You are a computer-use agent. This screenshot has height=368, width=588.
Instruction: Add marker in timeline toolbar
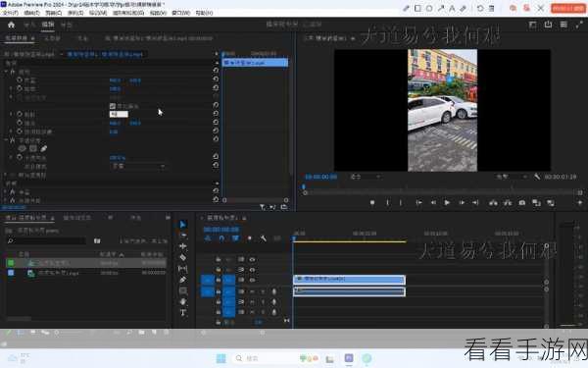coord(249,238)
